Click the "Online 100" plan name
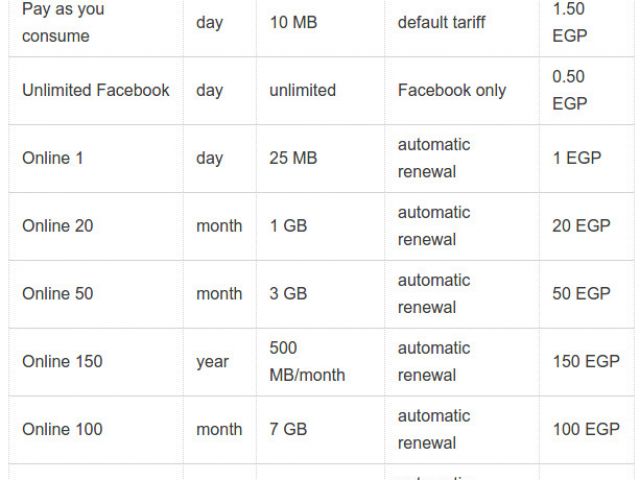Screen dimensions: 640x480 [x=62, y=430]
